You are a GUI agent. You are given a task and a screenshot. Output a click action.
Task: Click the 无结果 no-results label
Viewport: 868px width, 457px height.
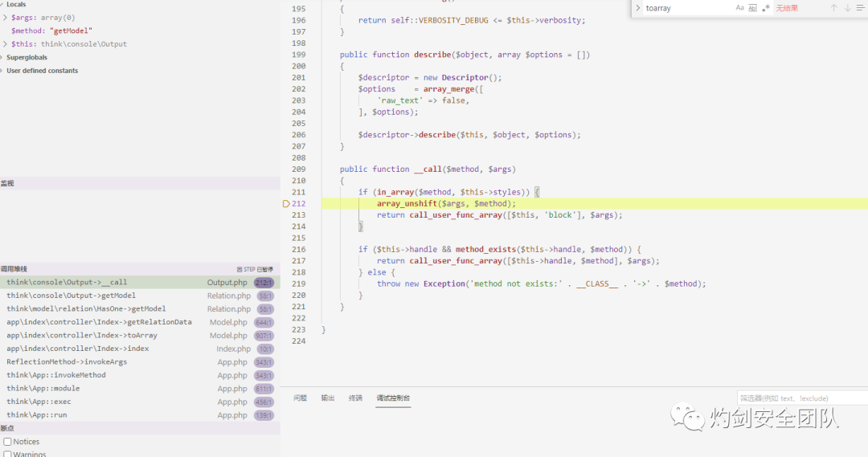click(x=787, y=8)
